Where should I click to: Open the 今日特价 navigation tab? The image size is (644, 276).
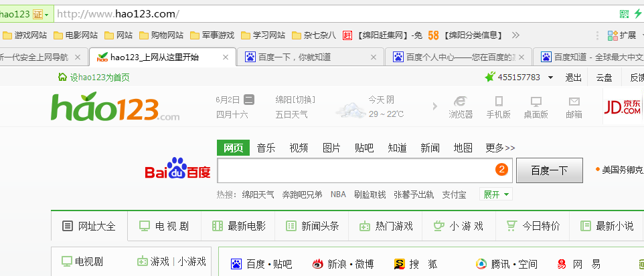[533, 226]
